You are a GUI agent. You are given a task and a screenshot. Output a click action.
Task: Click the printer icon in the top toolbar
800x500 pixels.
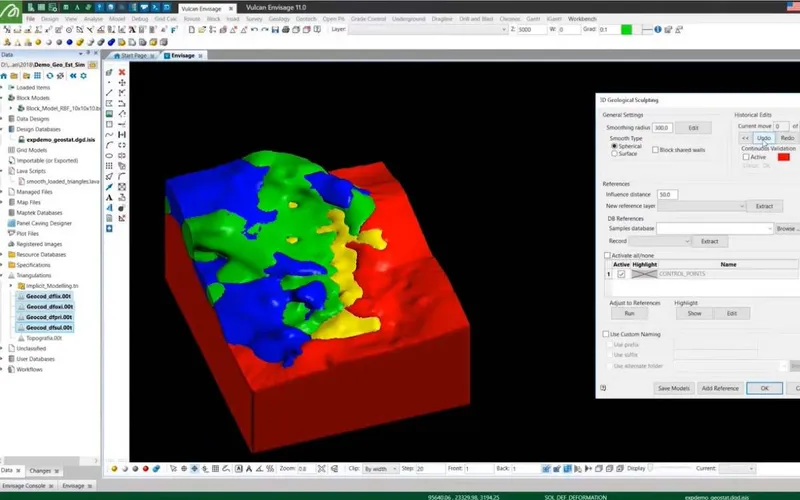[x=286, y=30]
